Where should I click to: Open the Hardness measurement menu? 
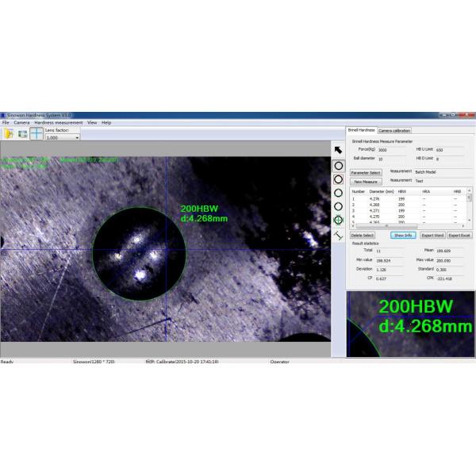[58, 123]
